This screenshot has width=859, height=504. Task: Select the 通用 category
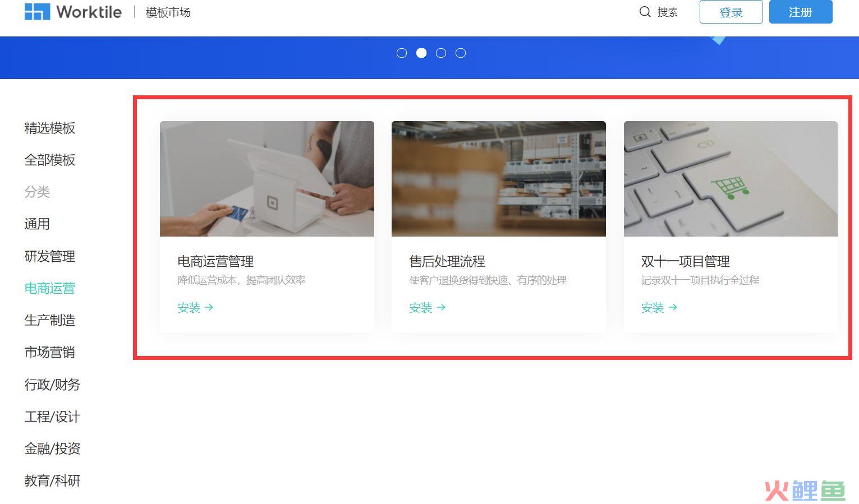37,224
